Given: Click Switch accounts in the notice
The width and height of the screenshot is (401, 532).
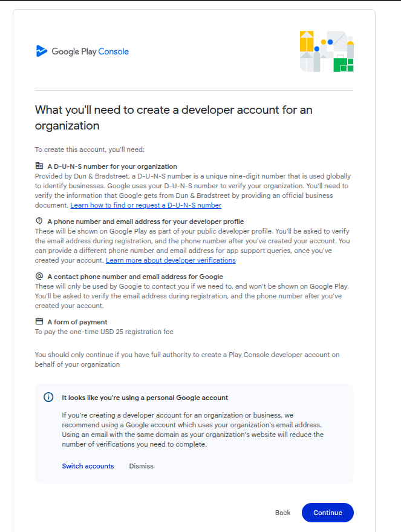Looking at the screenshot, I should coord(88,466).
